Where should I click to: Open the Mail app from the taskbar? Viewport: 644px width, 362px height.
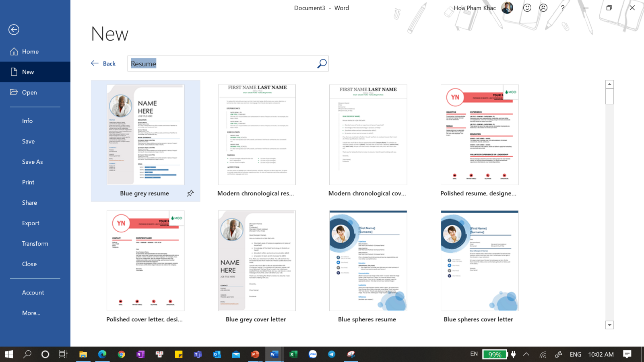pyautogui.click(x=236, y=354)
